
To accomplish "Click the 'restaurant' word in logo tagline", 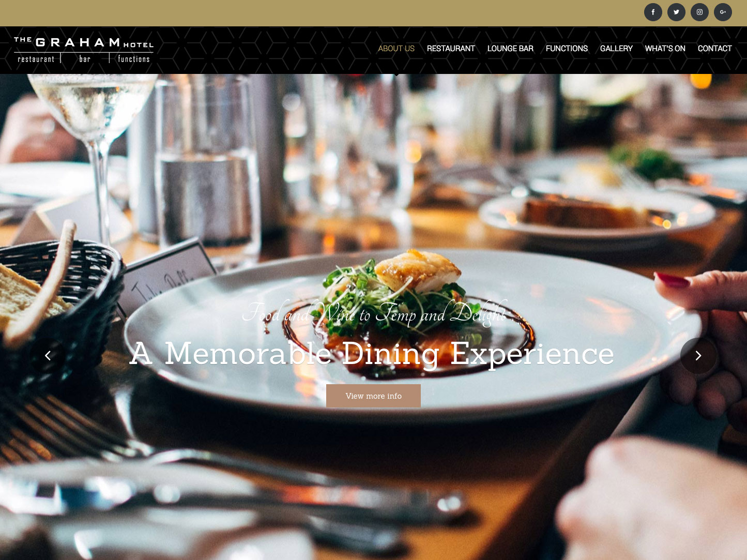I will coord(36,59).
